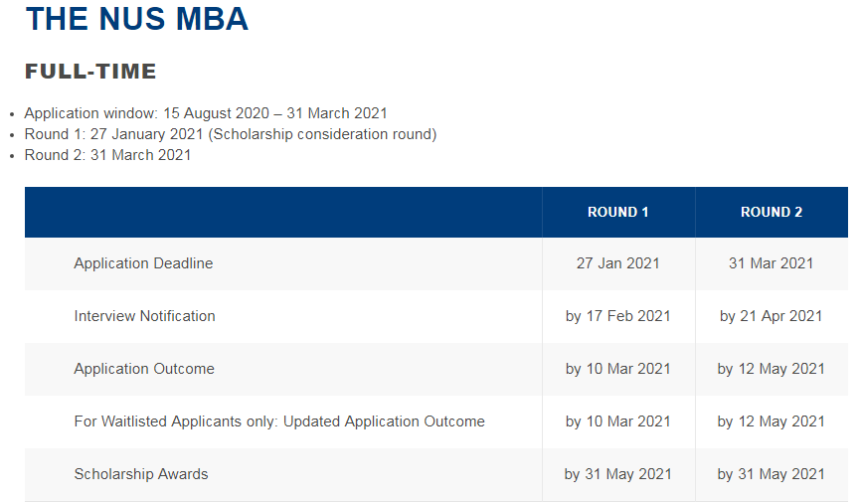Select Scholarship Awards Round 1 date cell
Viewport: 861px width, 504px height.
coord(618,474)
